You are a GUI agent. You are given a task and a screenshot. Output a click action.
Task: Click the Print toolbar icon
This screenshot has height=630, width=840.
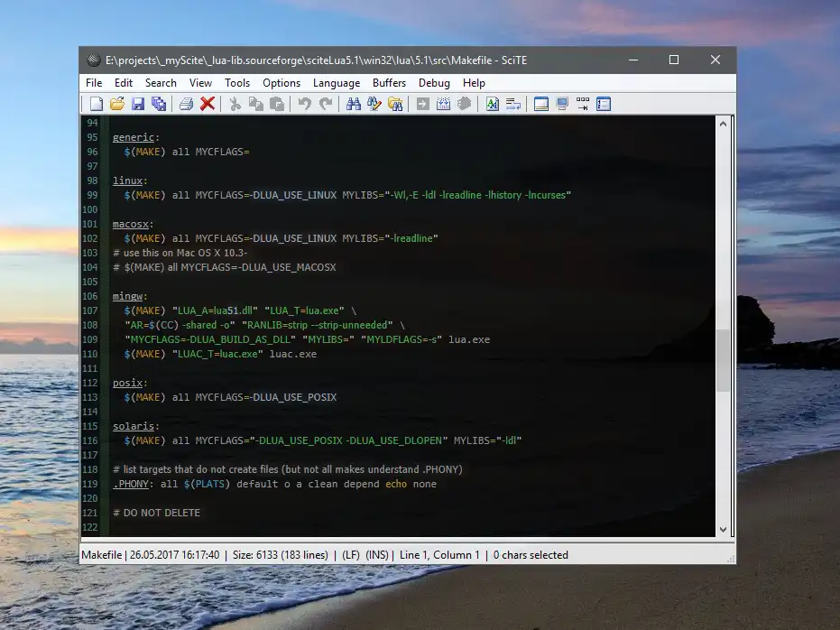(186, 104)
